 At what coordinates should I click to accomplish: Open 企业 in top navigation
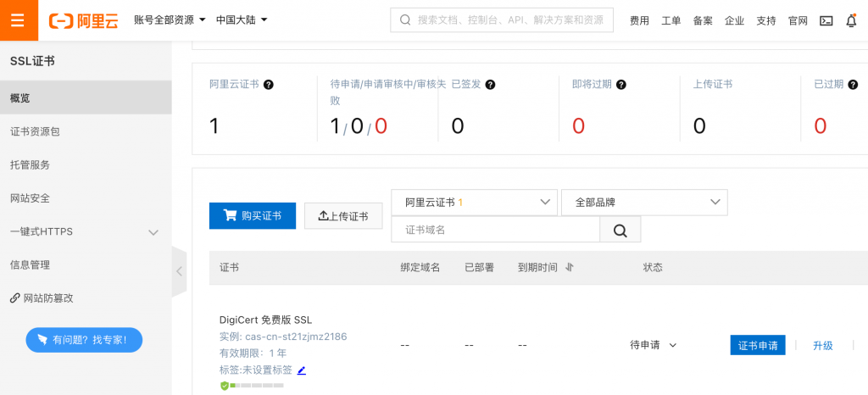coord(735,21)
